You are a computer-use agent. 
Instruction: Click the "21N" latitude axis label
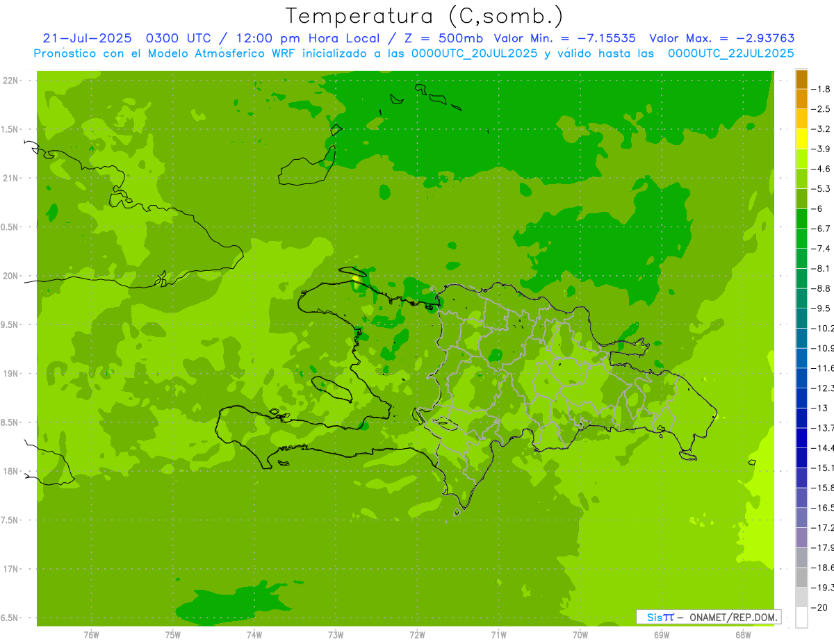(x=10, y=179)
